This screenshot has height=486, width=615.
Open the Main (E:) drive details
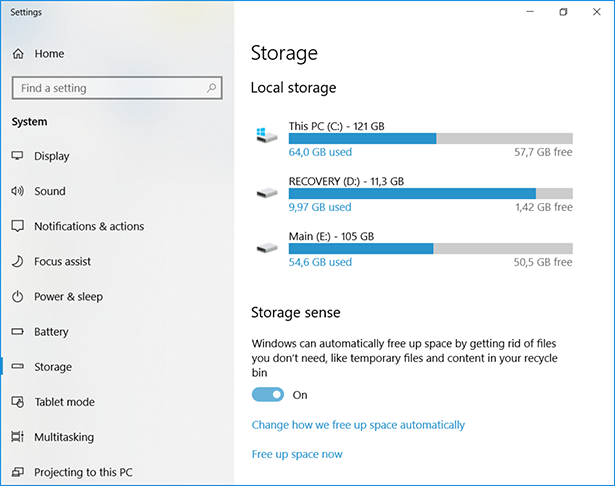point(331,237)
